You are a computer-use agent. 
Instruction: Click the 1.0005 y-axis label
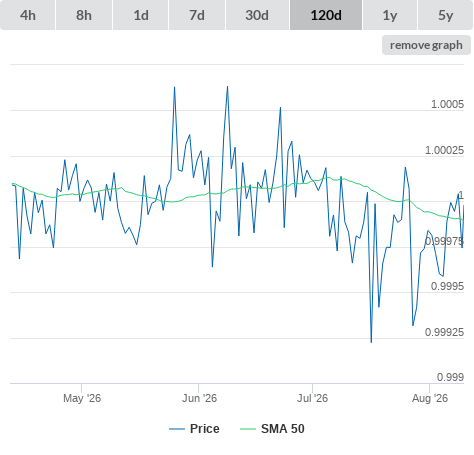click(447, 104)
